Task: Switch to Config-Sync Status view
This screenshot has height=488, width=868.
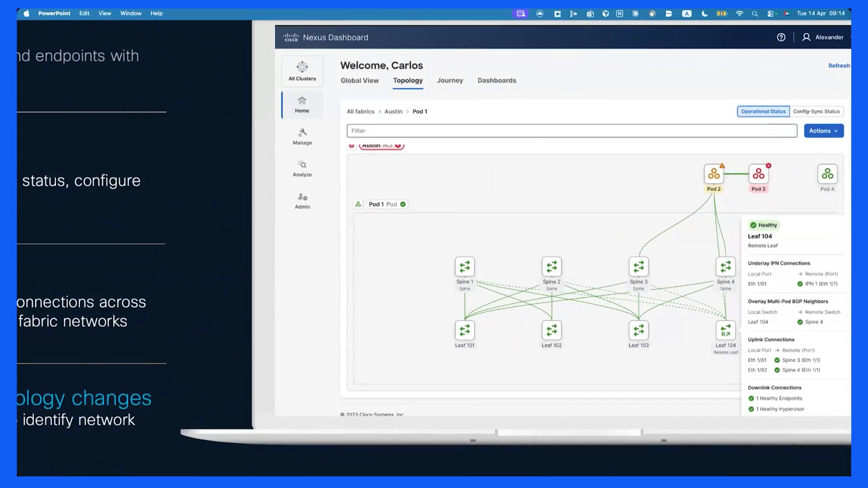Action: click(816, 112)
